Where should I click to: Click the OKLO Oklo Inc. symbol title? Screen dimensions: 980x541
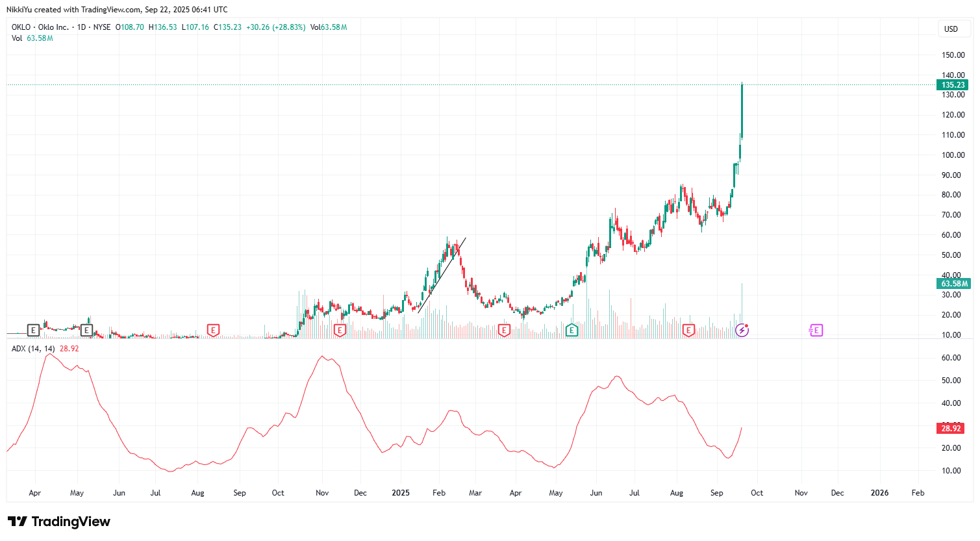[x=40, y=27]
